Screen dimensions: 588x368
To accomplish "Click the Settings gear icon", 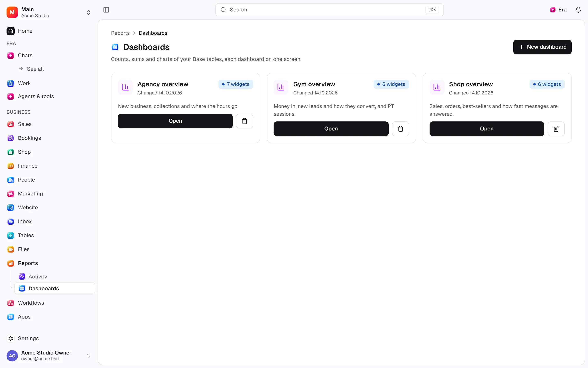I will click(10, 338).
